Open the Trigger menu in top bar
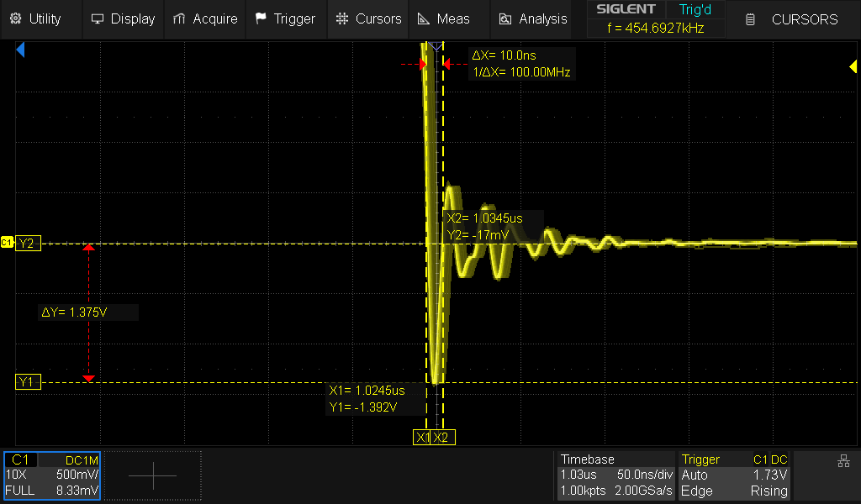Image resolution: width=861 pixels, height=504 pixels. [x=285, y=18]
